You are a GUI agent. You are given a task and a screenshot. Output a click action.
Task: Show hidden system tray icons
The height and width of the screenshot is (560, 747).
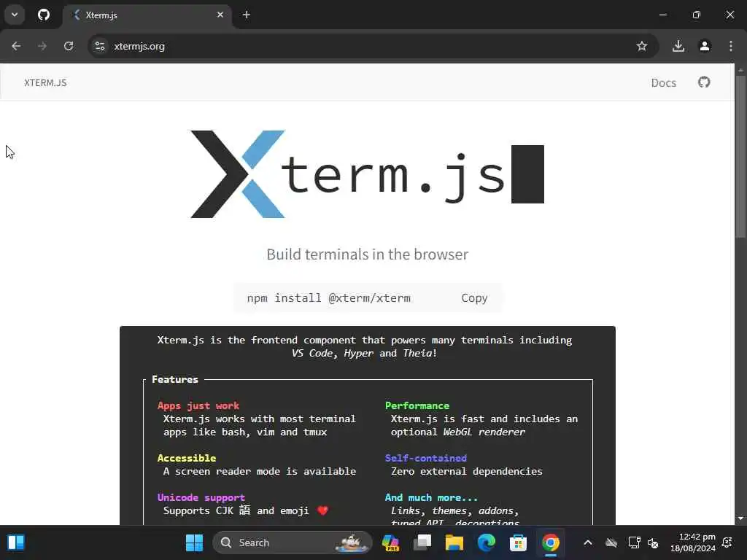588,542
